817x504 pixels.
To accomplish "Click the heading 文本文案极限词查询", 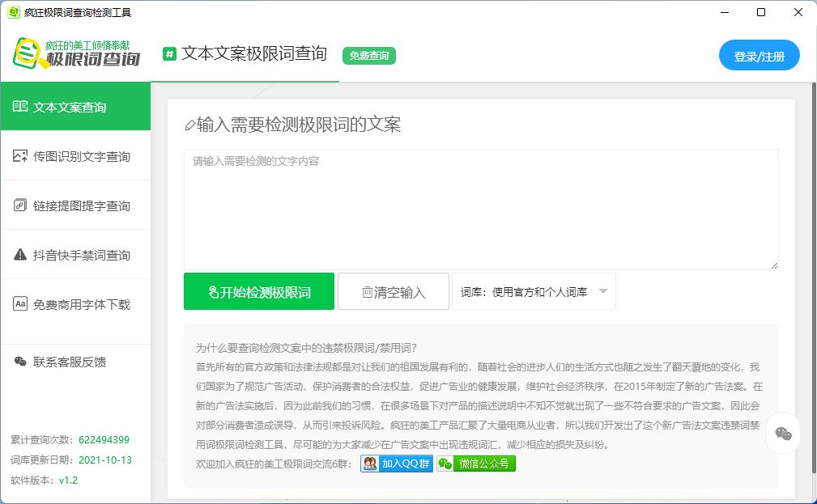I will tap(253, 53).
